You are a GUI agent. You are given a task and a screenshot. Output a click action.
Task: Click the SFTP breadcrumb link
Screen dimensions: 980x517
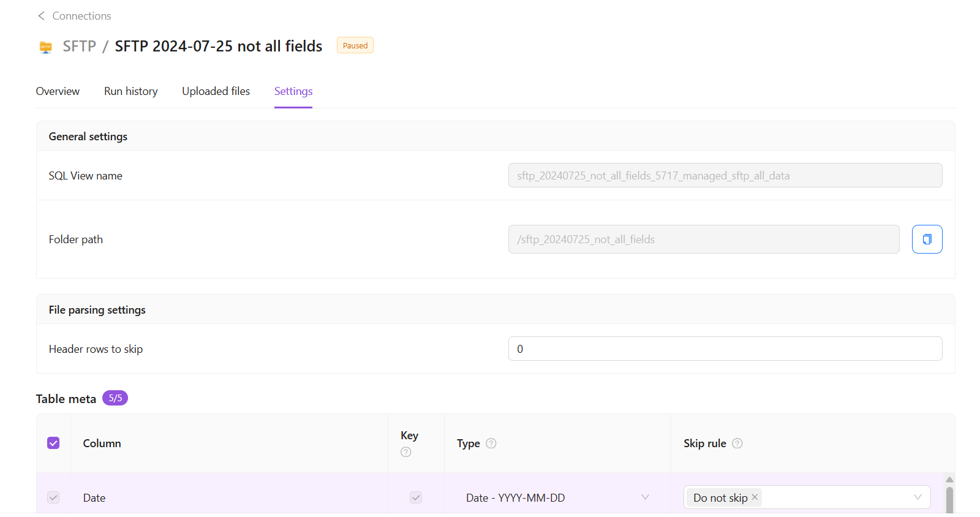[x=79, y=47]
